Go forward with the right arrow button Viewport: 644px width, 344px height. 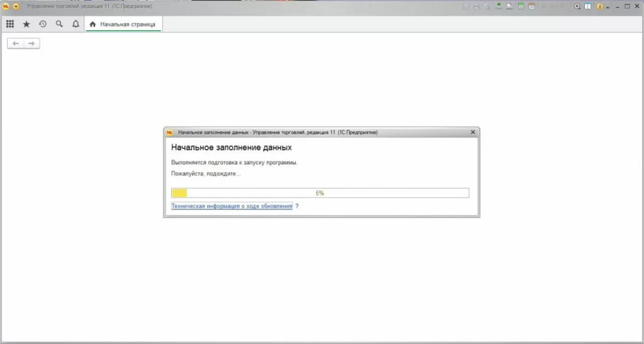click(31, 44)
